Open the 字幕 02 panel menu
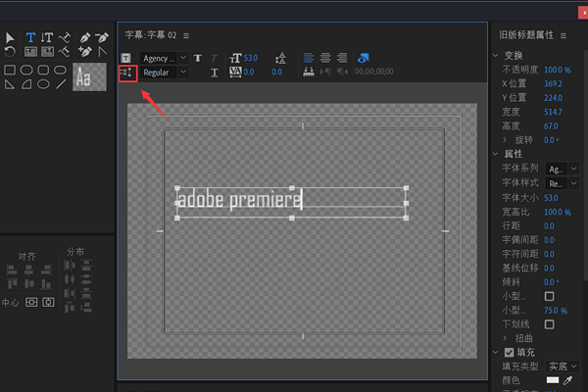The width and height of the screenshot is (588, 392). [x=186, y=35]
